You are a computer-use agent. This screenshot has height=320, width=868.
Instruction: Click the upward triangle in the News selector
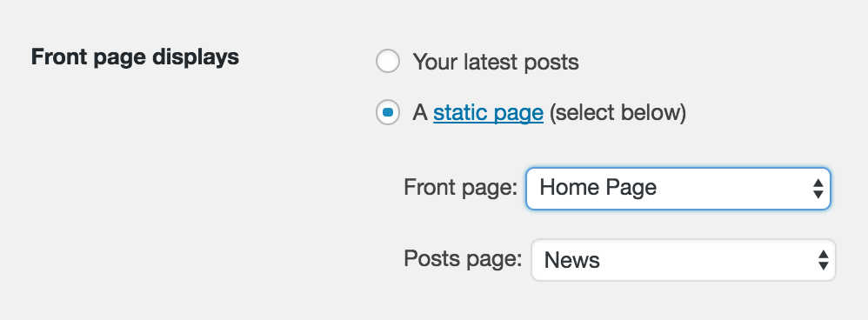tap(823, 255)
